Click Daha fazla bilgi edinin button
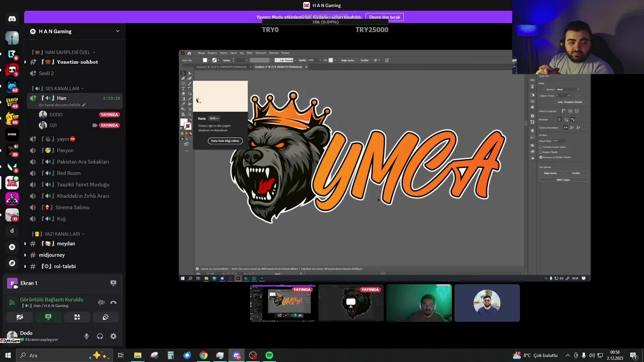 pyautogui.click(x=225, y=141)
